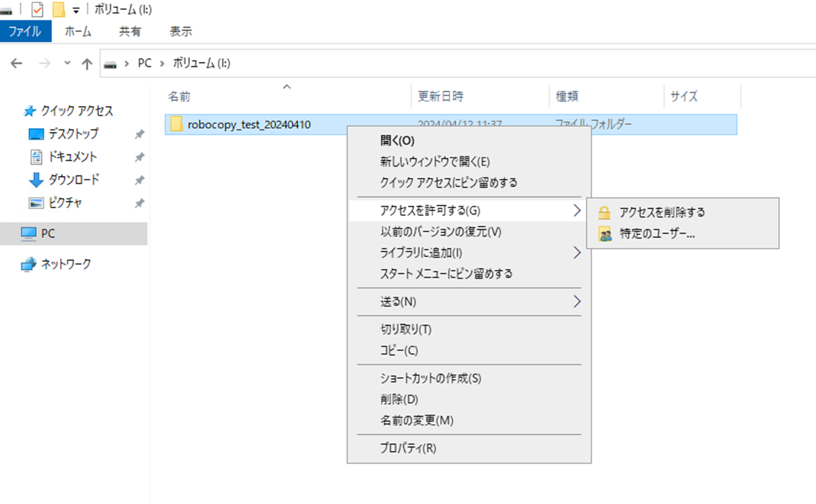Click the ピクチャ image icon
This screenshot has width=816, height=504.
(x=37, y=203)
